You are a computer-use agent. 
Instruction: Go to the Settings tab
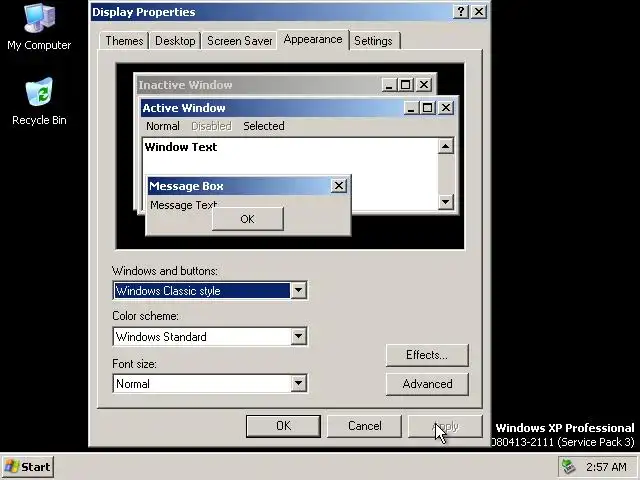pyautogui.click(x=373, y=41)
